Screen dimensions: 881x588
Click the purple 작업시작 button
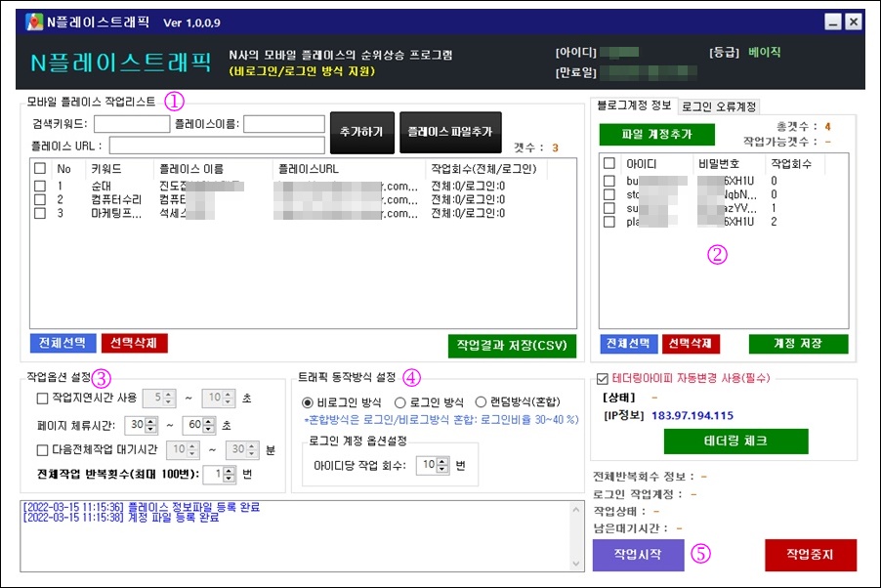point(638,555)
